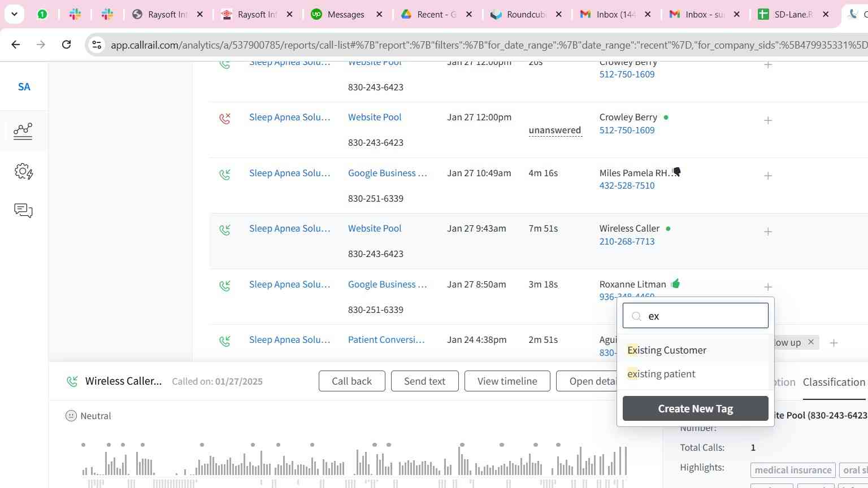
Task: Click the call icon in Wireless Caller detail header
Action: click(x=72, y=381)
